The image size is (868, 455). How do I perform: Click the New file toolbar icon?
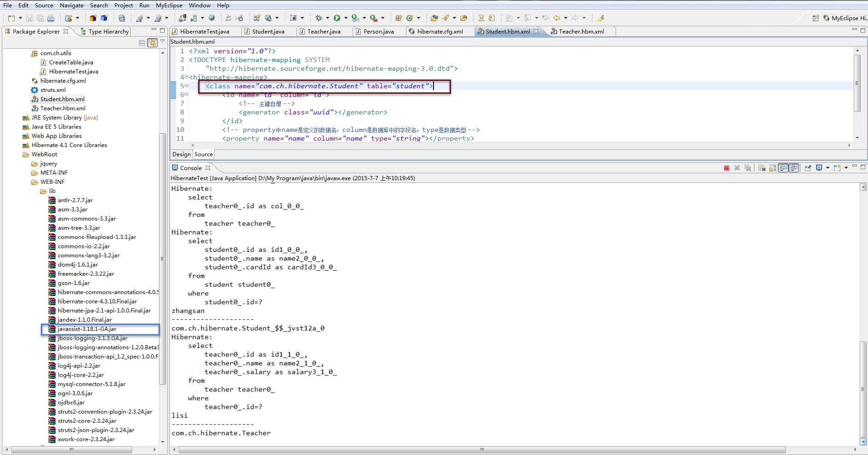(x=11, y=18)
